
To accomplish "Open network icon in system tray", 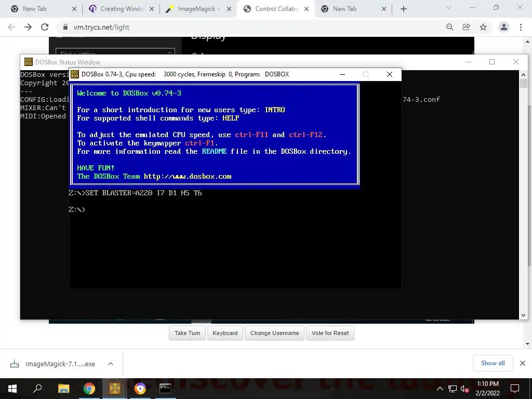I will [453, 389].
